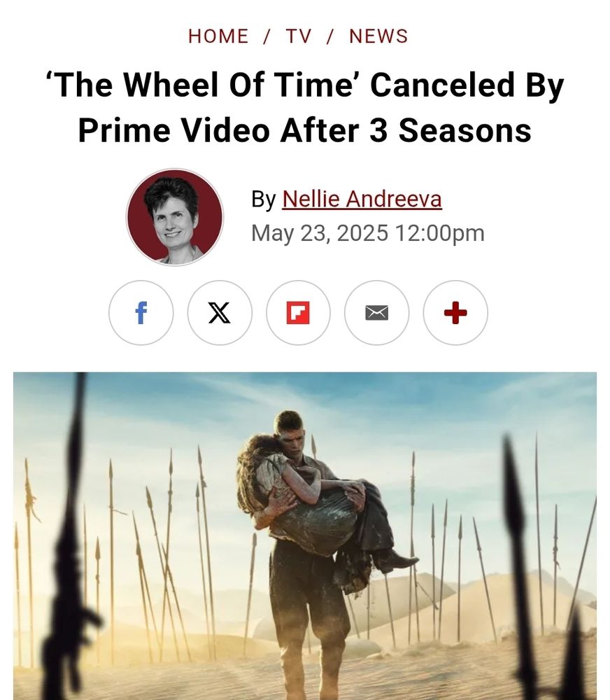Viewport: 610px width, 700px height.
Task: Click the word 'Canceled' in headline
Action: click(442, 85)
